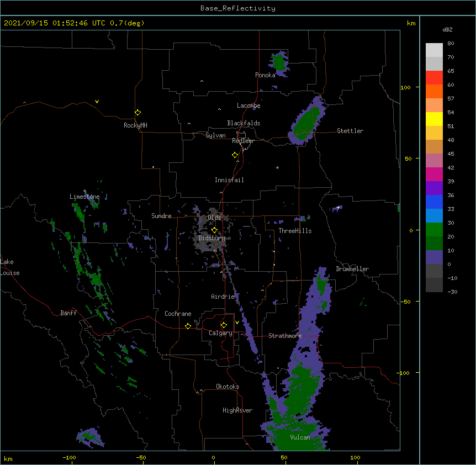Click the yellow diamond marker near Cochrane
This screenshot has height=465, width=476.
pos(188,326)
